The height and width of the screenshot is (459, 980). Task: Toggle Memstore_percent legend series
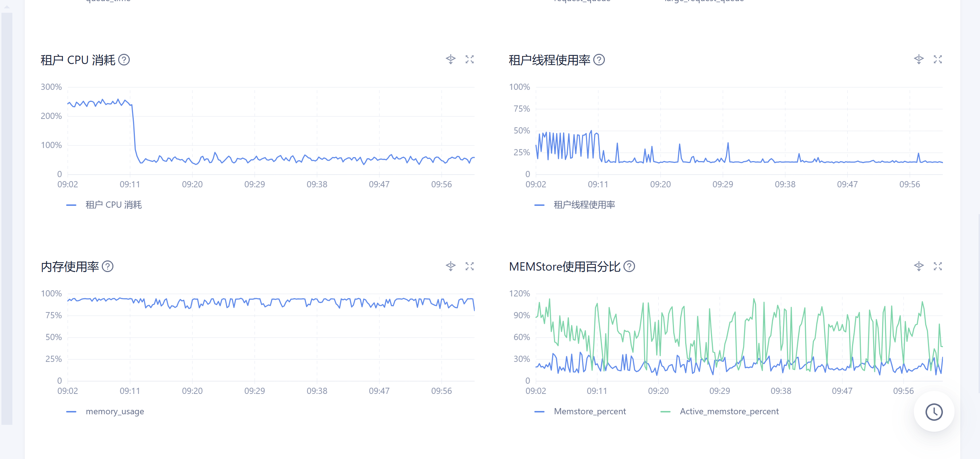point(589,411)
